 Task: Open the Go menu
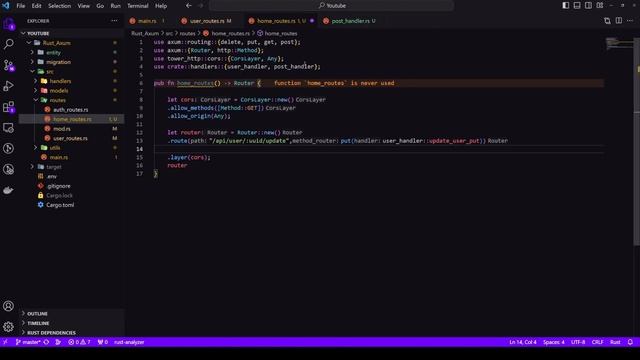point(100,6)
